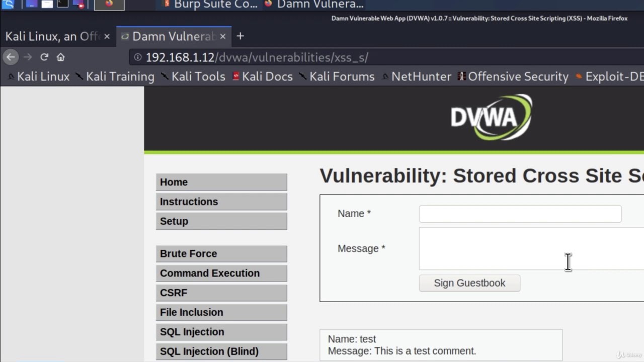
Task: Open Command Execution vulnerability page
Action: click(221, 274)
